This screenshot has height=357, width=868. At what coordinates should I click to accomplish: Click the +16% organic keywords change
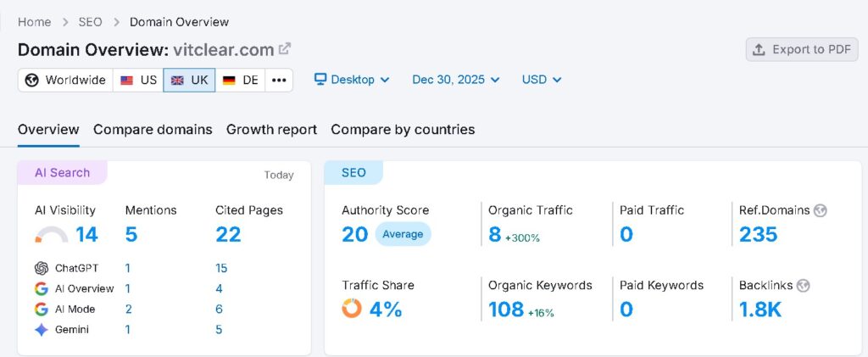click(541, 313)
